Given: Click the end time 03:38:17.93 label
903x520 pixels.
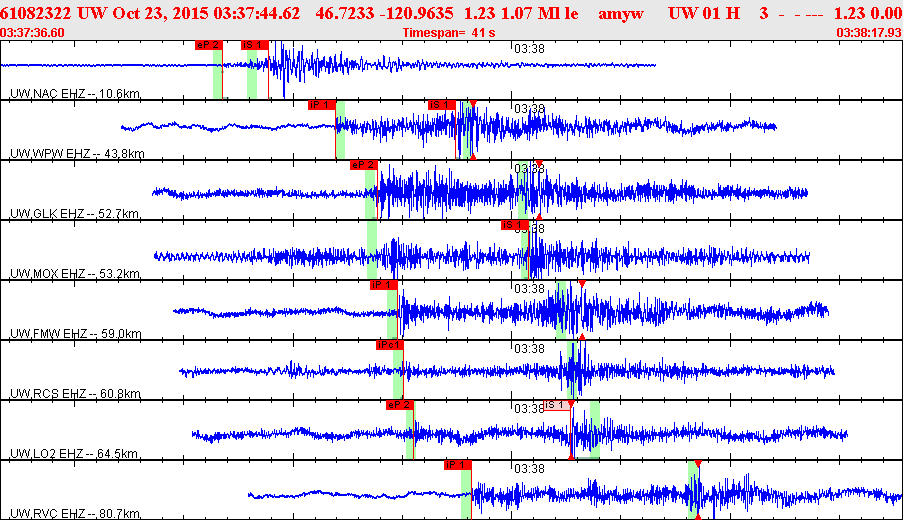Looking at the screenshot, I should (868, 33).
